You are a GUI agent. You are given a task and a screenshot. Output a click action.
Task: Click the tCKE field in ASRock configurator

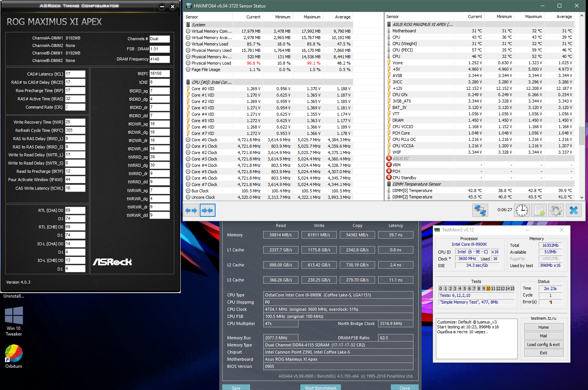tap(160, 82)
